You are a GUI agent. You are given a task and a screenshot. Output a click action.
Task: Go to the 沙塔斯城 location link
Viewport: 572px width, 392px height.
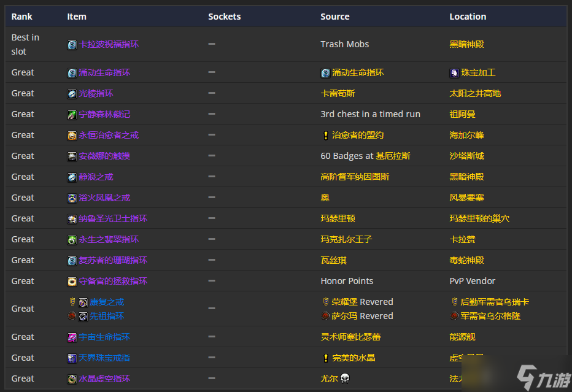point(466,156)
